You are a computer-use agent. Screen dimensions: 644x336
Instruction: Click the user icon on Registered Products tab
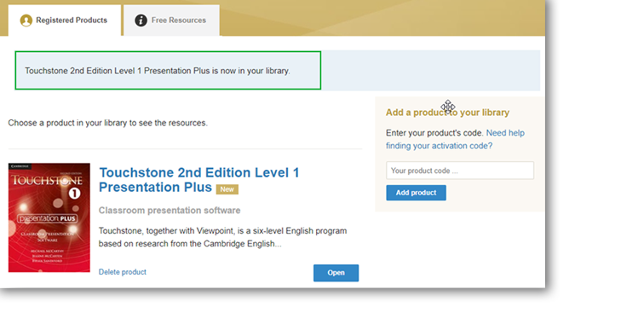26,20
